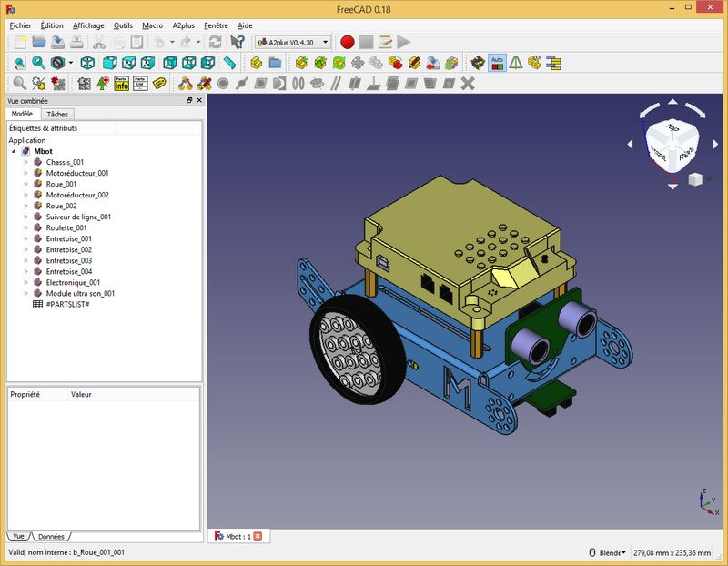Screen dimensions: 728x566
Task: Toggle the Auto solve button
Action: coord(497,63)
